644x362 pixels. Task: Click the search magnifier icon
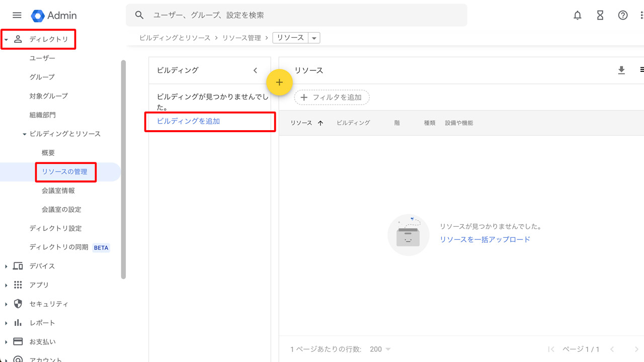(139, 15)
